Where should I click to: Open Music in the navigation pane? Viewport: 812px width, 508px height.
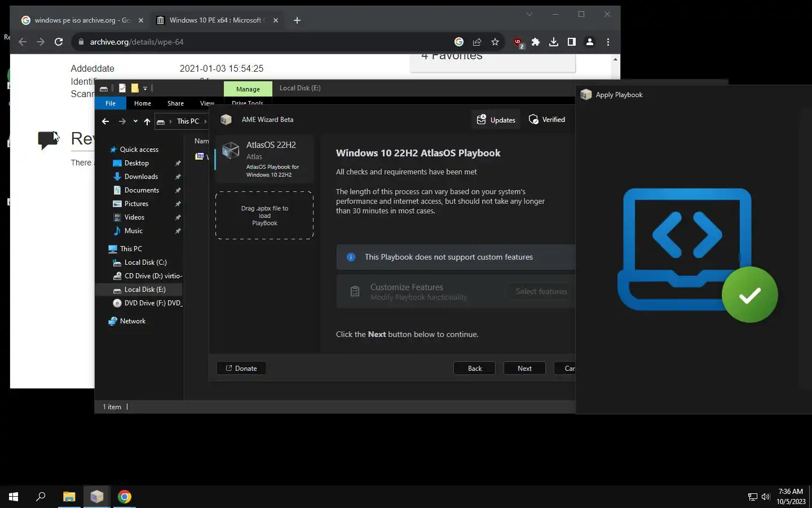[133, 231]
